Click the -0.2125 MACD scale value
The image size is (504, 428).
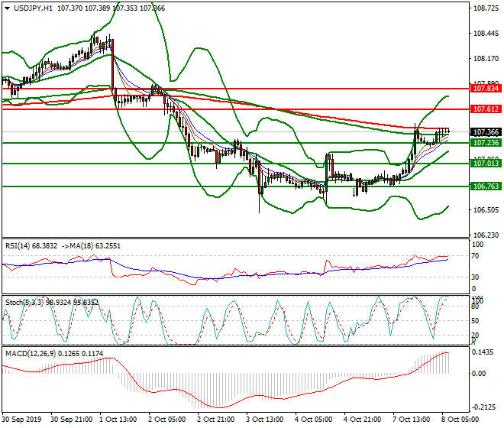coord(482,407)
